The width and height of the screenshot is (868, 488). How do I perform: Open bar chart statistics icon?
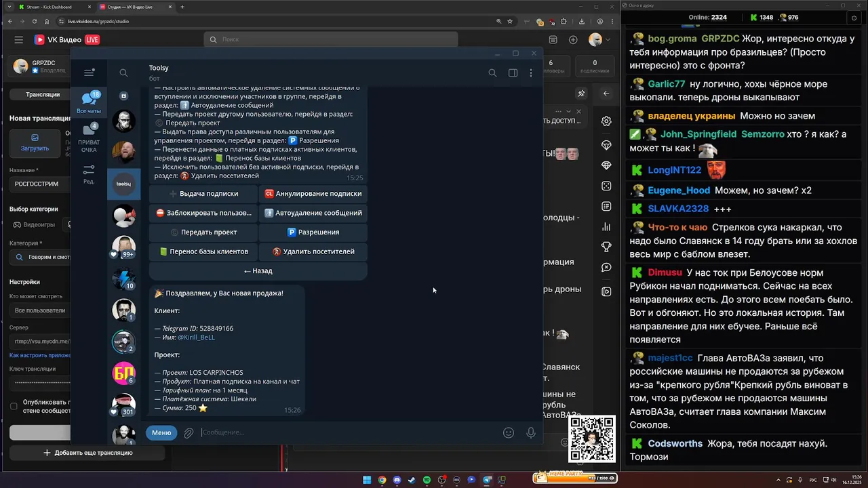606,226
